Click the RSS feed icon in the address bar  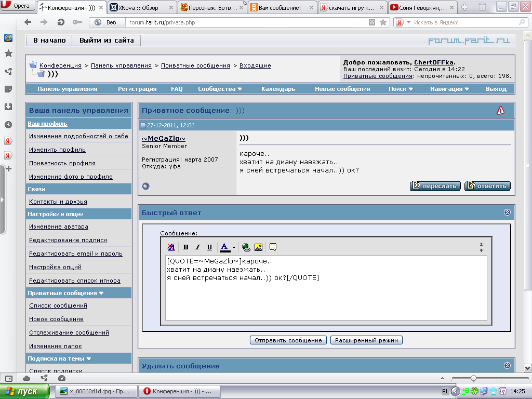[x=372, y=22]
